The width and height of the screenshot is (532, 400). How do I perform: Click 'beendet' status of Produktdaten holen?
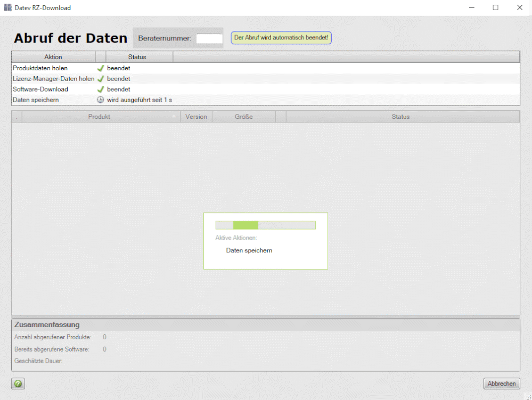point(118,68)
